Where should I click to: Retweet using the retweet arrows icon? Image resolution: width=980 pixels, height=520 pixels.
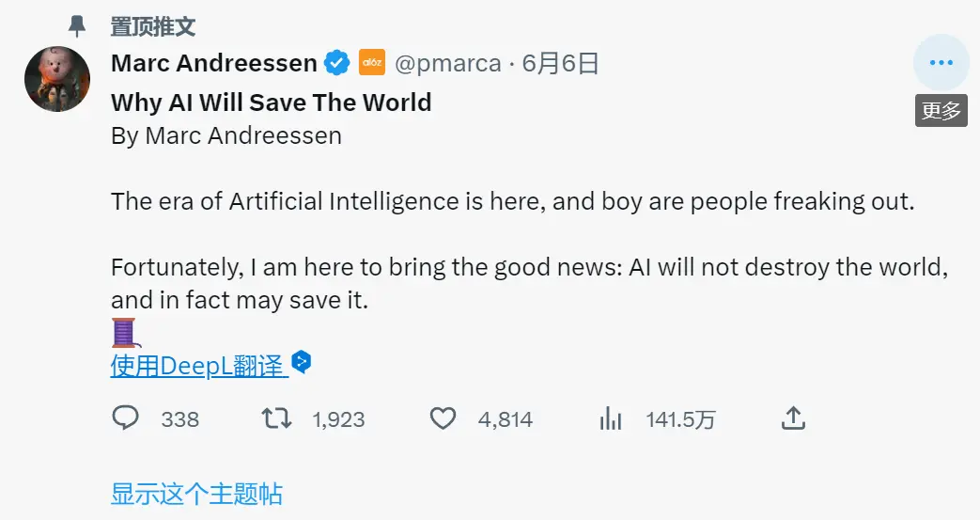pyautogui.click(x=276, y=418)
